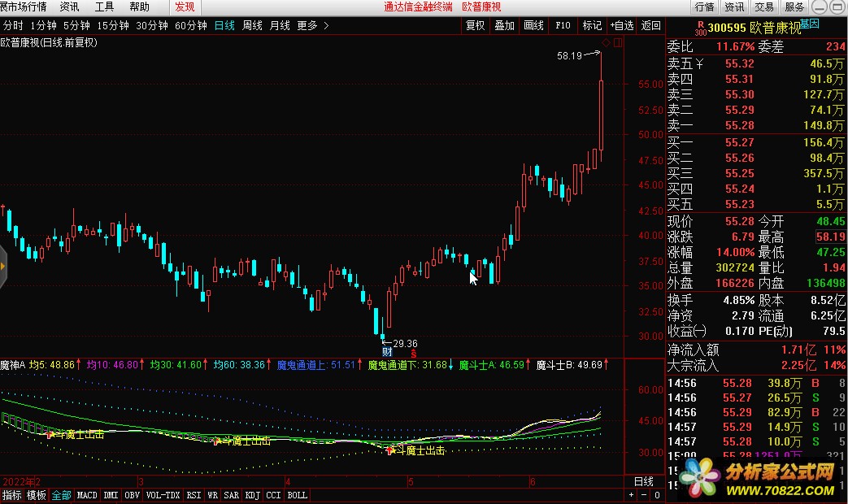Switch indicator to OBV
Screen dimensions: 848x504
pos(132,495)
